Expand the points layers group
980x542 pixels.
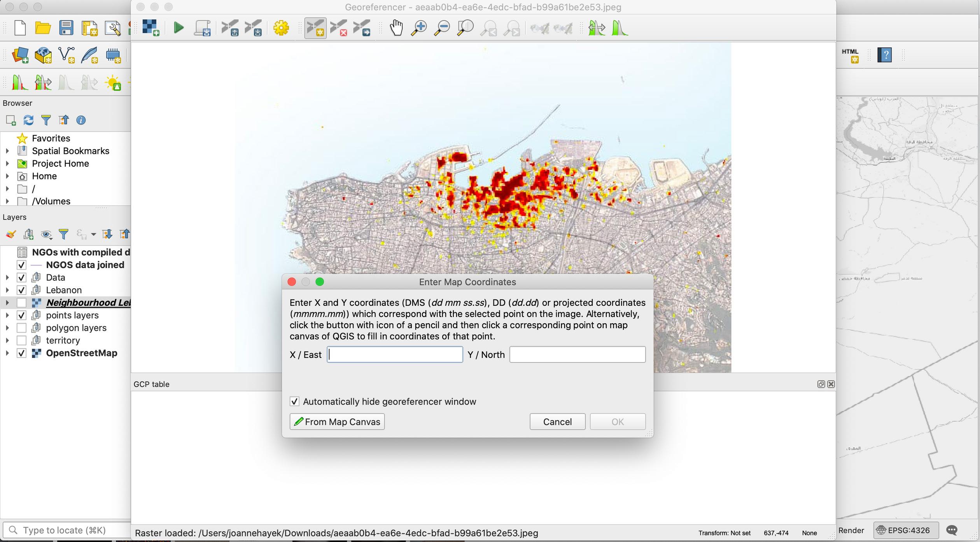click(7, 315)
